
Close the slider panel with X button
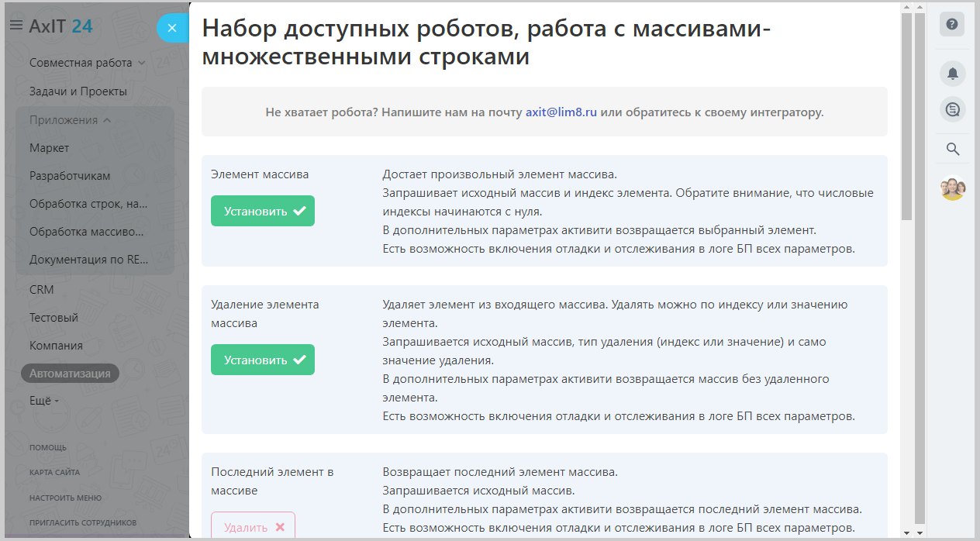[x=172, y=29]
